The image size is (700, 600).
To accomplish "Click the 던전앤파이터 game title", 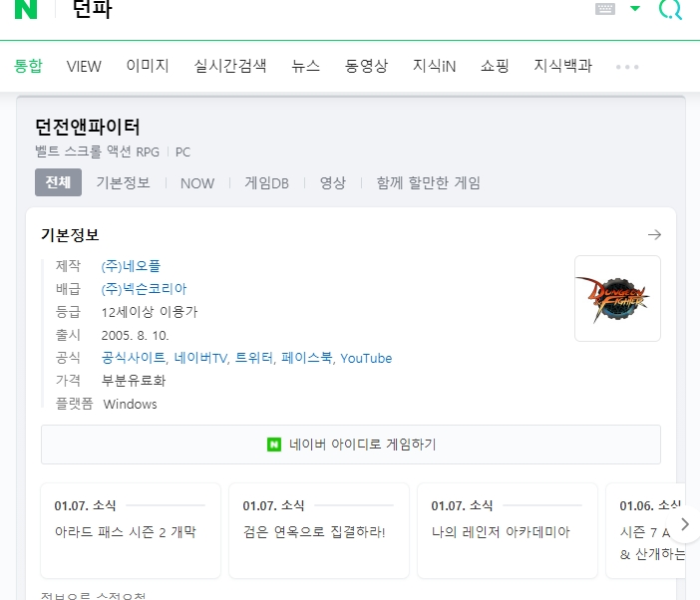I will coord(88,128).
